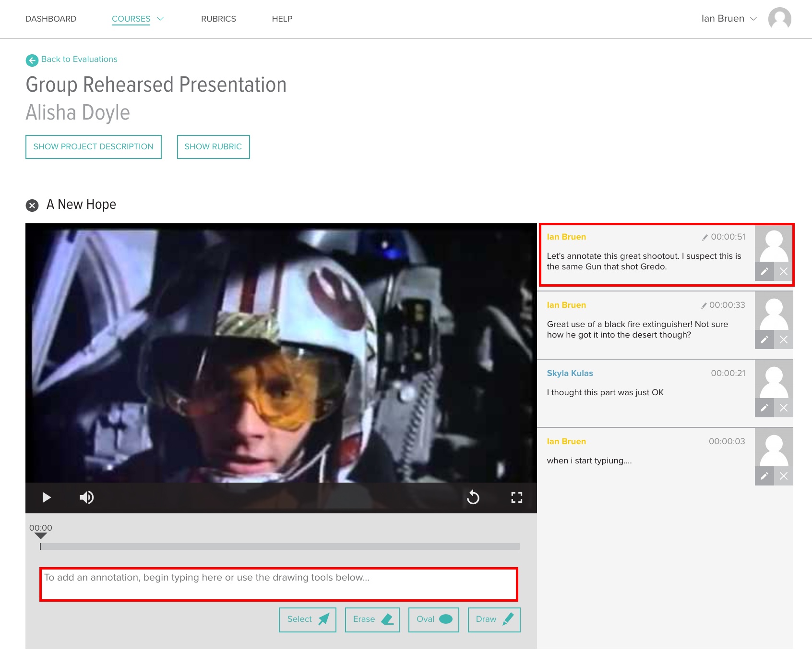Open the Ian Bruen account menu
Viewport: 812px width, 655px height.
728,19
